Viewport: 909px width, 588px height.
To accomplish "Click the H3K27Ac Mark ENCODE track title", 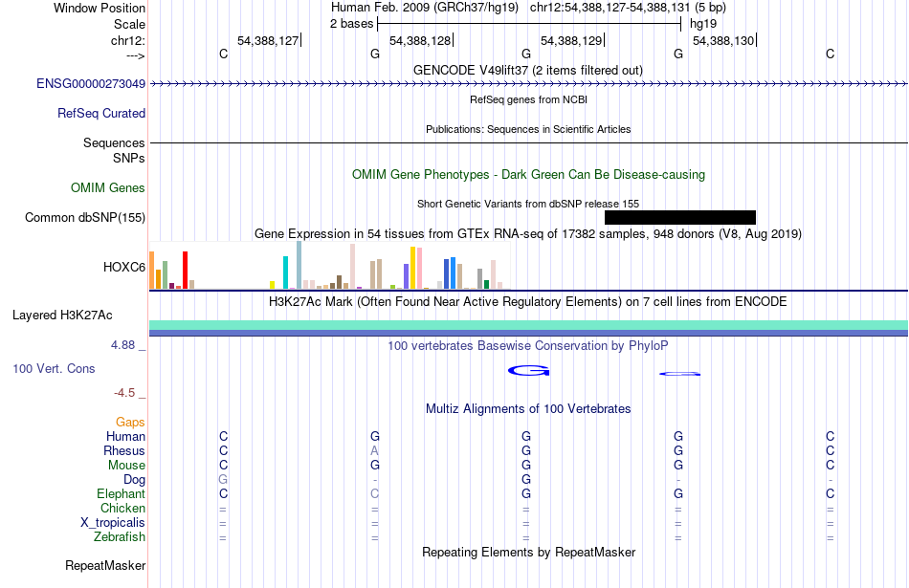I will click(x=528, y=302).
